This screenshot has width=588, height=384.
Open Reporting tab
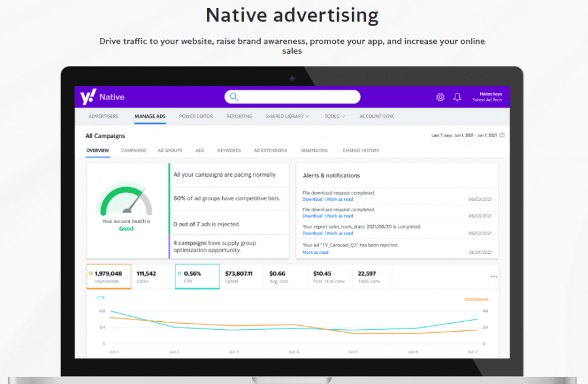click(239, 116)
